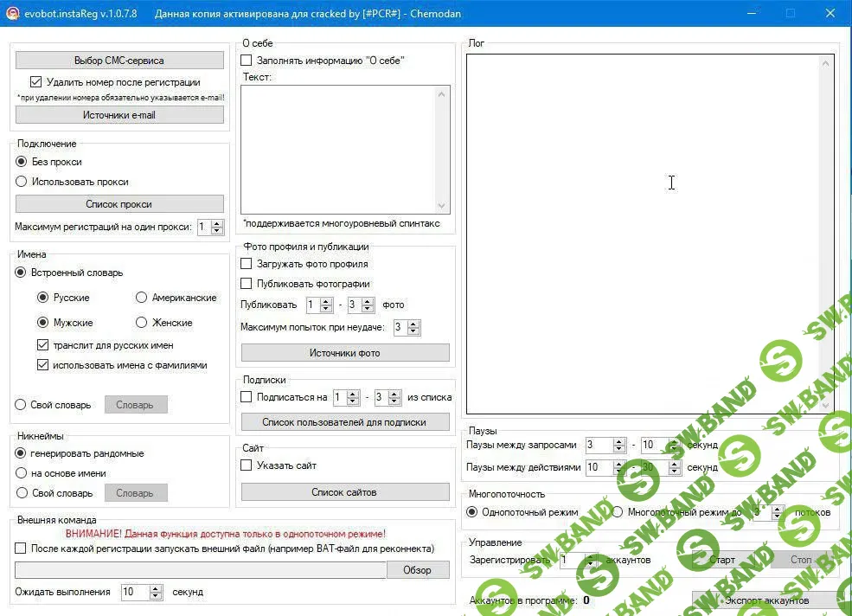The width and height of the screenshot is (852, 616).
Task: Toggle 'Удалить номер после регистрации' checkbox
Action: [36, 82]
